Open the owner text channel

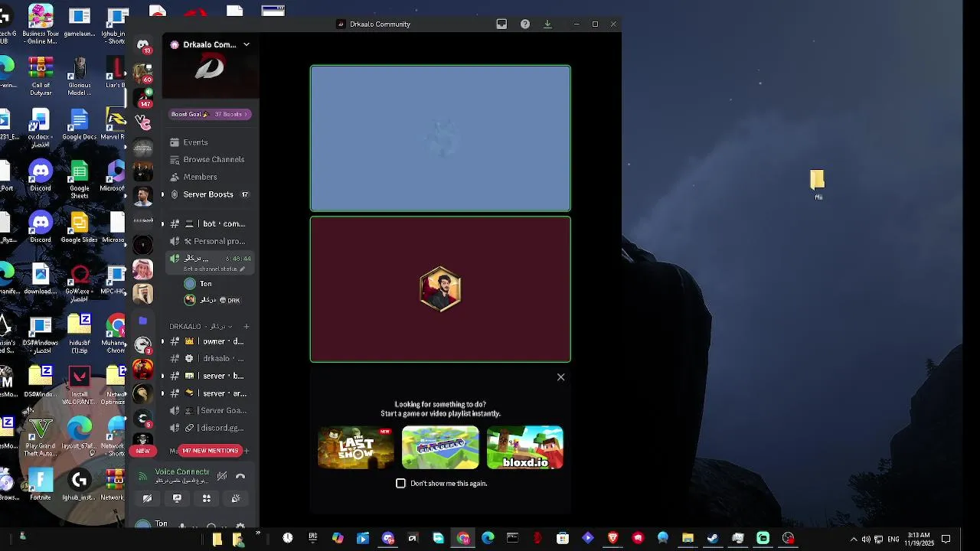210,341
